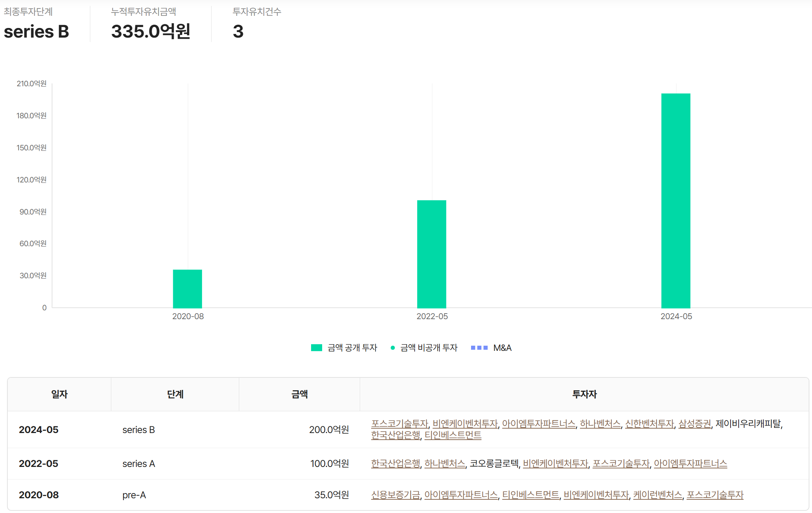Open the 삼성증권 investor link

[x=694, y=424]
